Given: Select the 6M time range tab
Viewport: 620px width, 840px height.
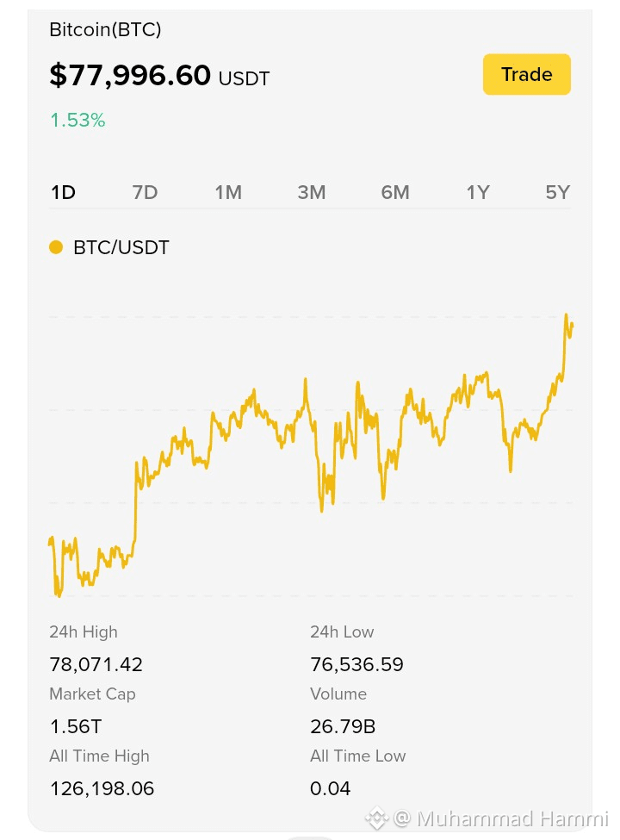Looking at the screenshot, I should tap(395, 192).
